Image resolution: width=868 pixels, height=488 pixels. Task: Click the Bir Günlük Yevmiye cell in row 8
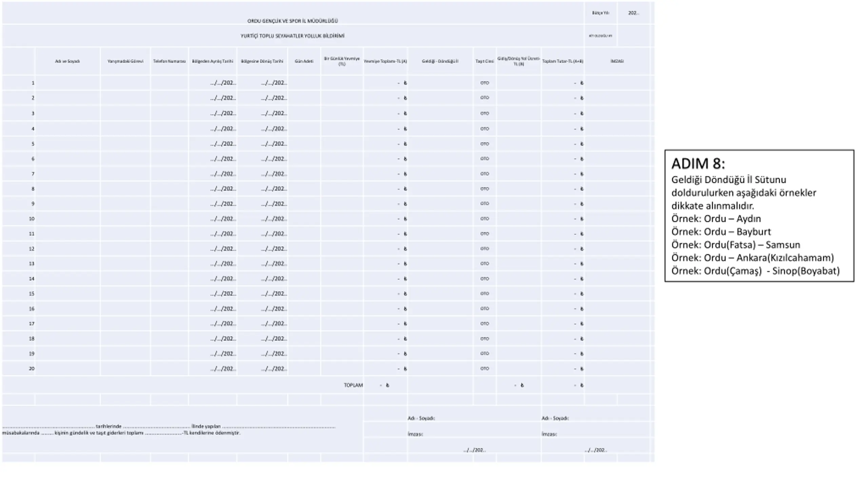click(342, 188)
